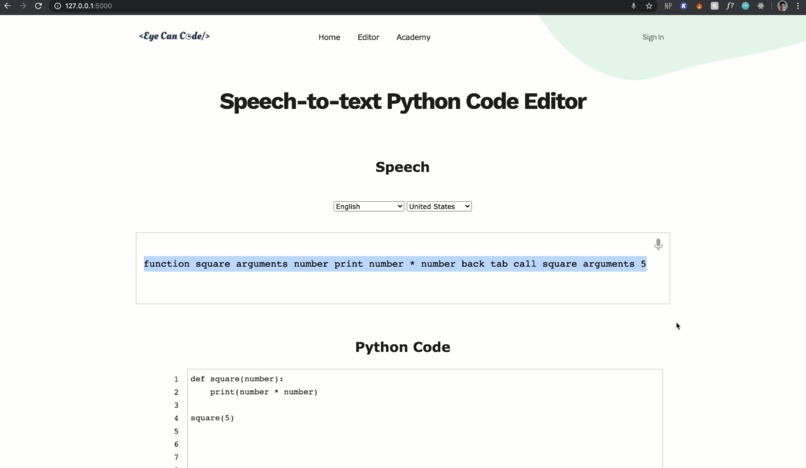Image resolution: width=806 pixels, height=468 pixels.
Task: Click the microphone permission icon in address bar
Action: point(633,6)
